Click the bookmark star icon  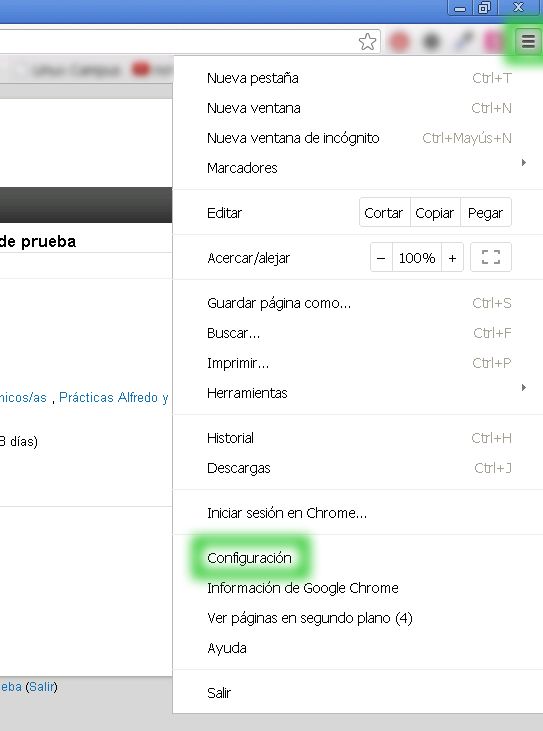(367, 42)
